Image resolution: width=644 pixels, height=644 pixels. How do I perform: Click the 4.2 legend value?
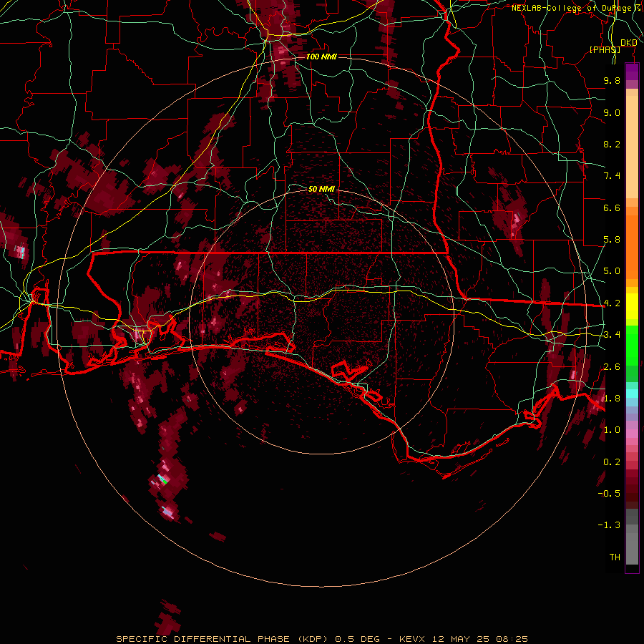pos(612,303)
